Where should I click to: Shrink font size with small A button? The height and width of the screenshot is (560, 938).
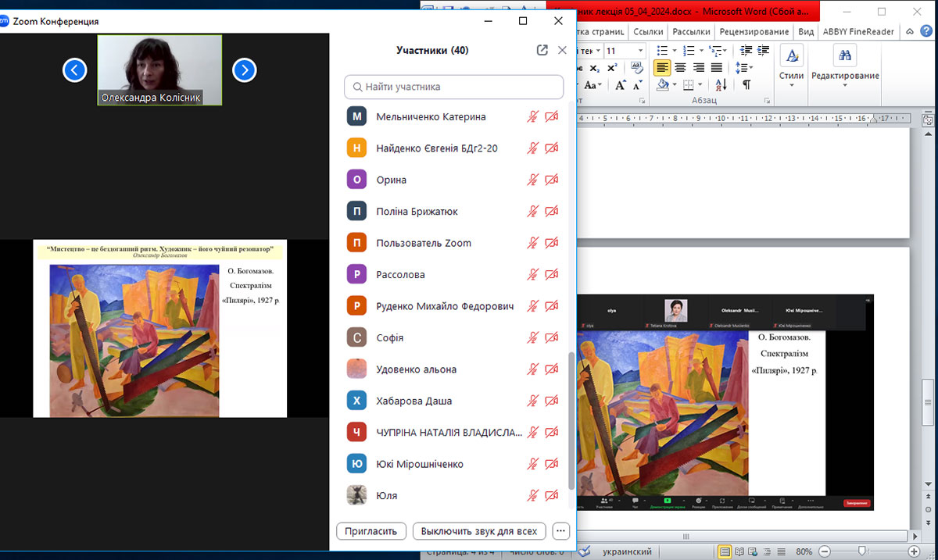pos(636,85)
